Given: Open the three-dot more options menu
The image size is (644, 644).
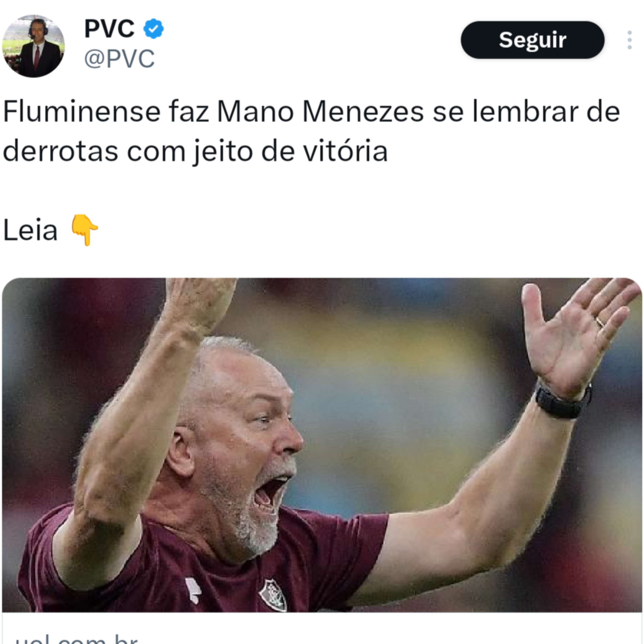Looking at the screenshot, I should pos(629,40).
